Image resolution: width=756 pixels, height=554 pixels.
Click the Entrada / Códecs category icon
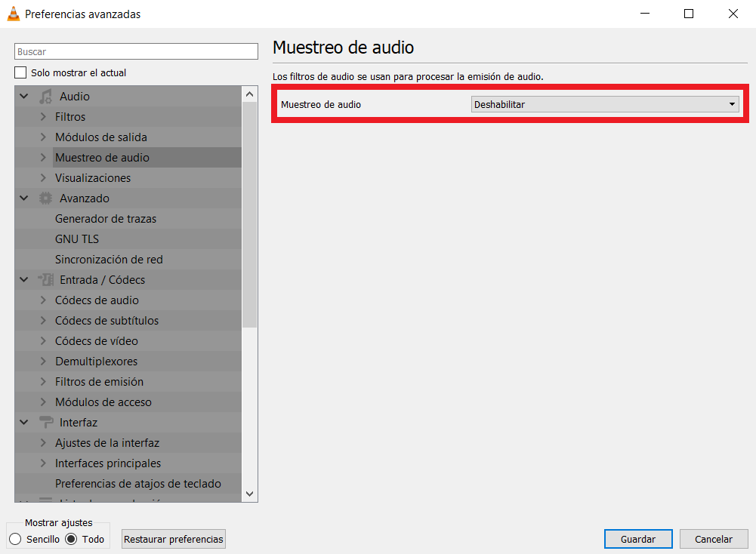(x=45, y=280)
